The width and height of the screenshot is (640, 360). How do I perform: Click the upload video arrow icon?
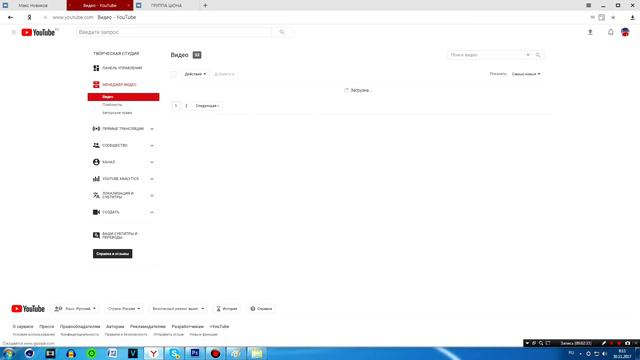(590, 32)
